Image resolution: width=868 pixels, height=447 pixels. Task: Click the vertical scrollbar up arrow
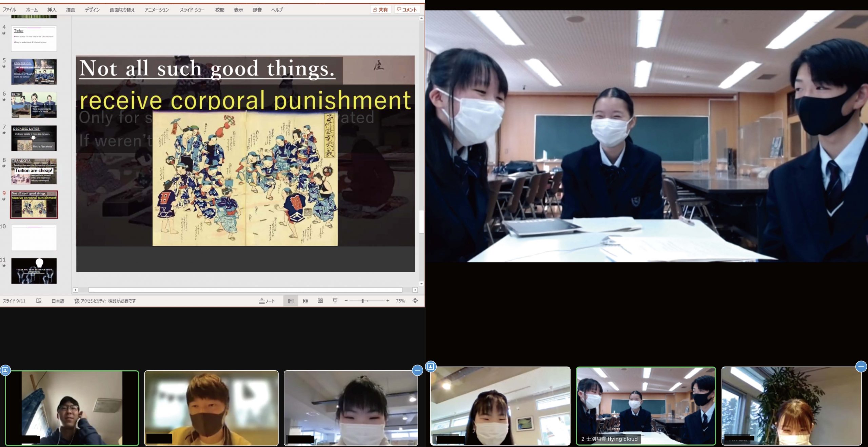[x=421, y=19]
